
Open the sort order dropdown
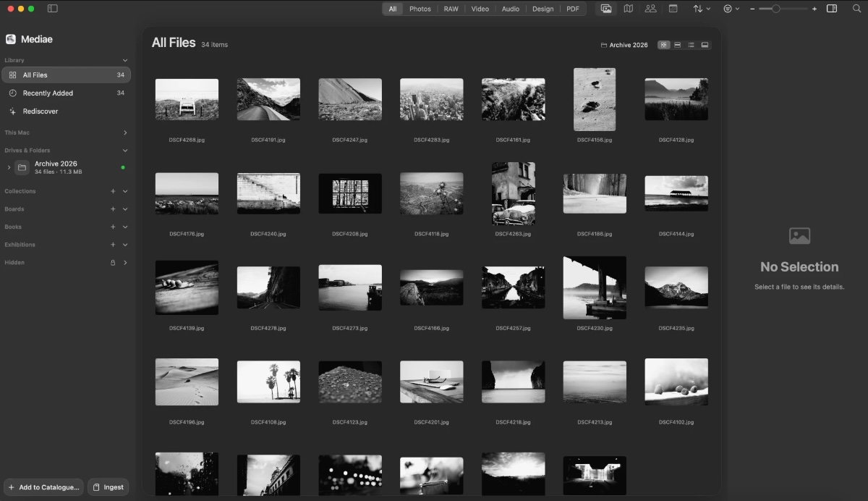[701, 9]
